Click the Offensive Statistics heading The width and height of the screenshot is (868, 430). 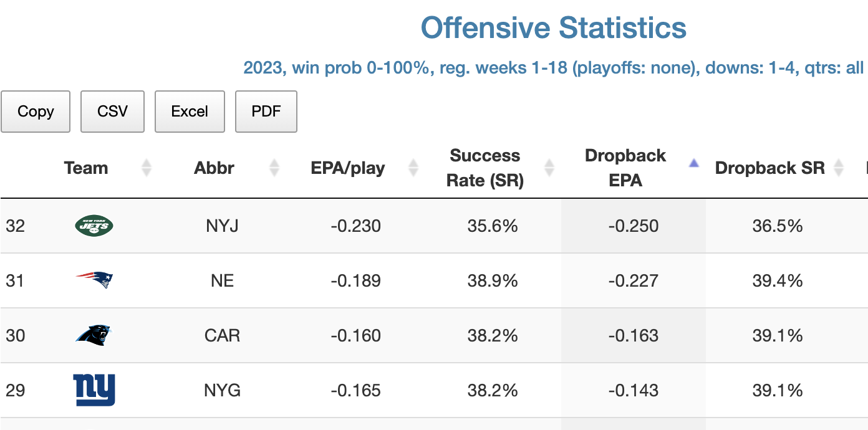click(x=554, y=28)
